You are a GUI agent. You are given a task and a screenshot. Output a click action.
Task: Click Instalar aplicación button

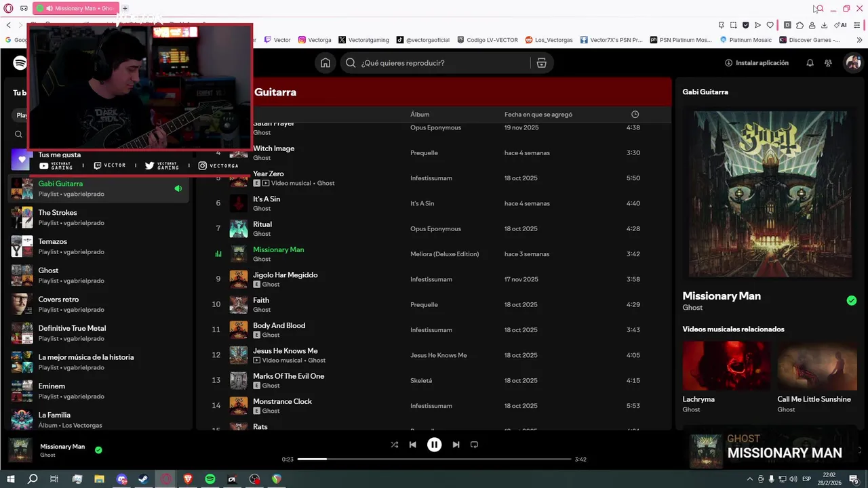[x=757, y=63]
